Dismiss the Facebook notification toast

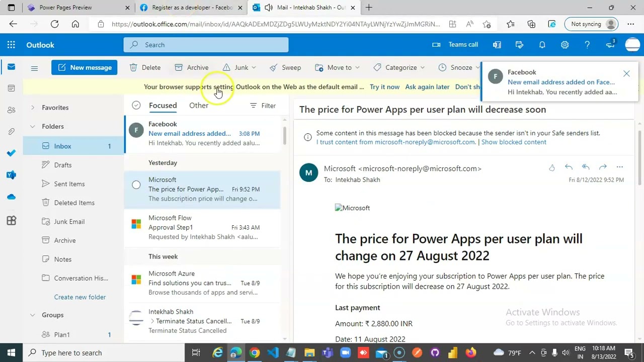click(626, 74)
